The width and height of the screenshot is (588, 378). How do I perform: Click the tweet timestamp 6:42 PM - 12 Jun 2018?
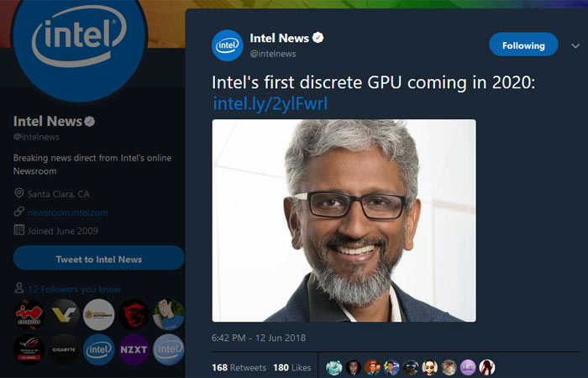click(259, 338)
